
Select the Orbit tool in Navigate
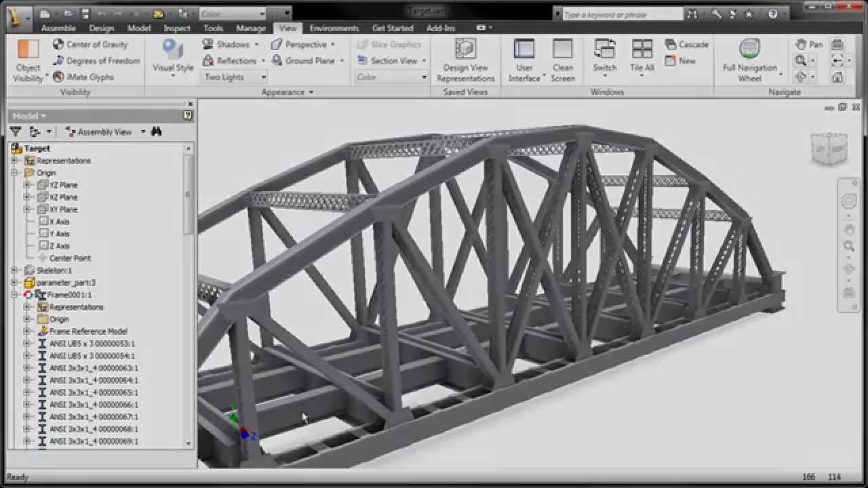(801, 77)
